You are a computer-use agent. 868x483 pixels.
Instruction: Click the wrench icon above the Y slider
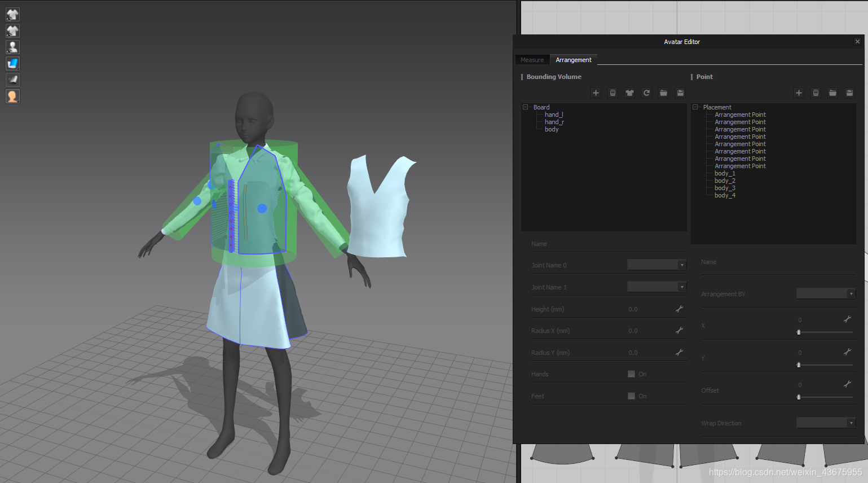point(847,352)
